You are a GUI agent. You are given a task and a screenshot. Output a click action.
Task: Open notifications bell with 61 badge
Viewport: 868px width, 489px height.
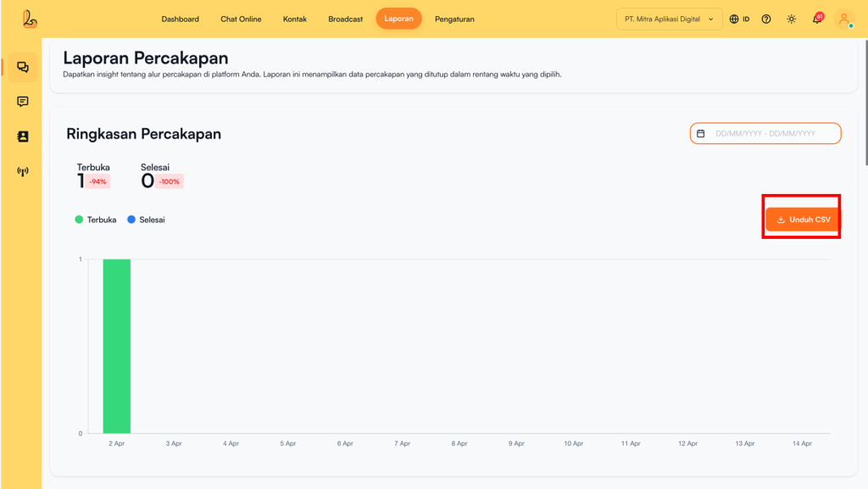coord(817,19)
